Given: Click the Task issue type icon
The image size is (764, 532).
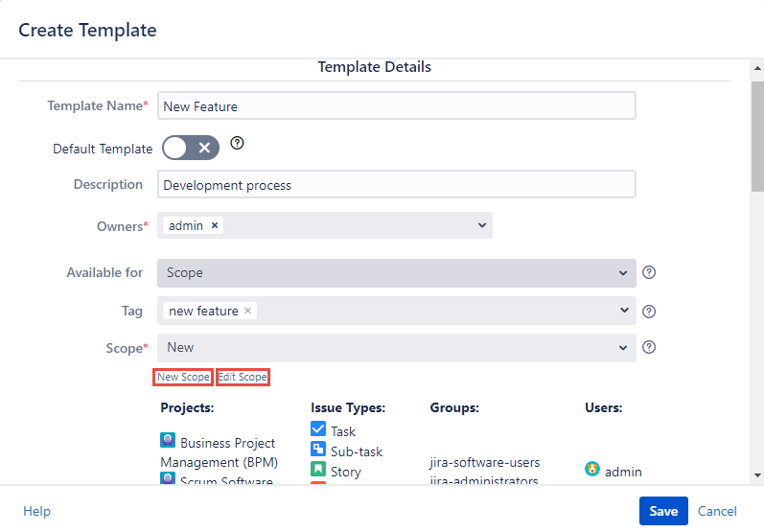Looking at the screenshot, I should click(318, 430).
